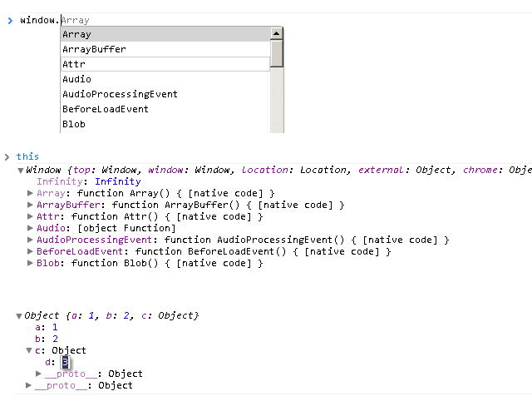Click 'function Blob() { [native code] }' value
Viewport: 532px width, 416px height.
tap(167, 263)
